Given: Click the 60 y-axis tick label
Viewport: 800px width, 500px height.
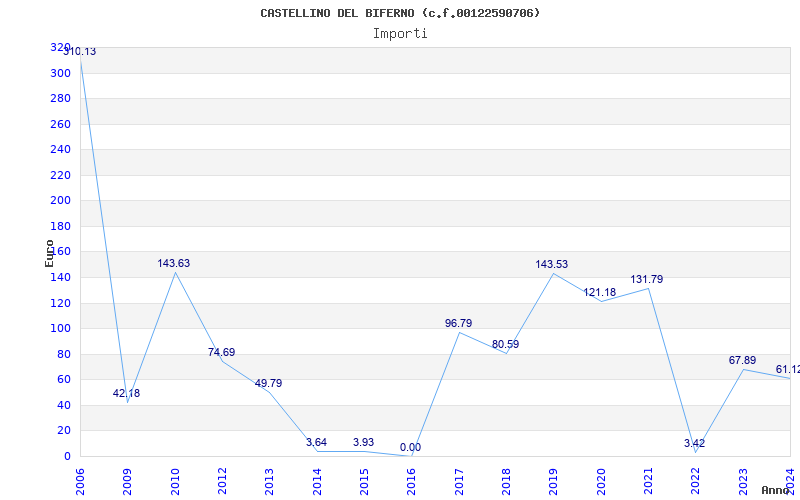Looking at the screenshot, I should point(63,380).
